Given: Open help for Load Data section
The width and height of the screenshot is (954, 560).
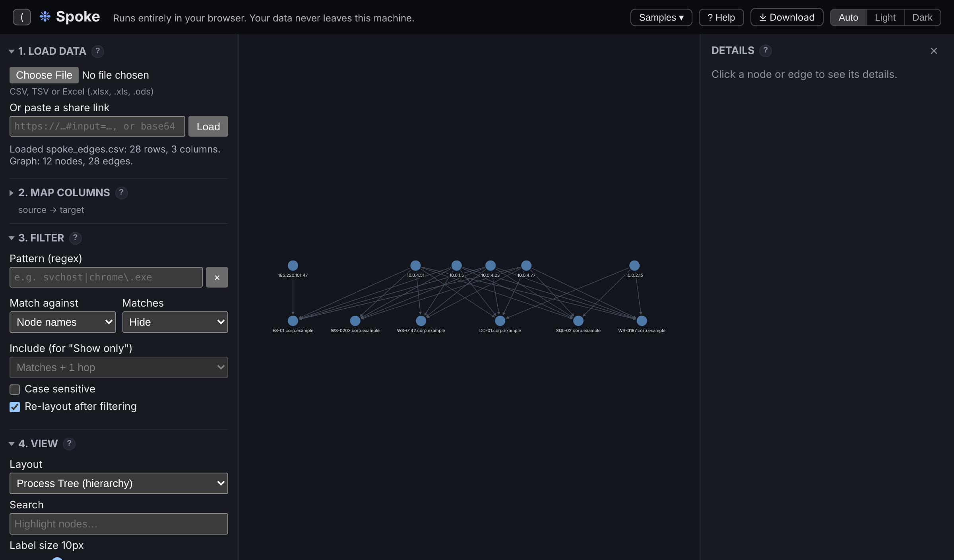Looking at the screenshot, I should pyautogui.click(x=98, y=51).
